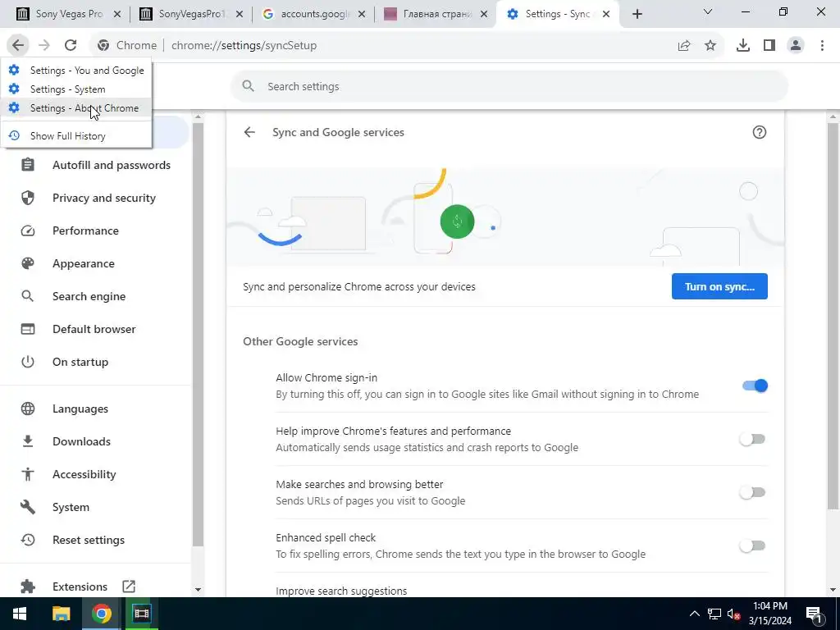Click the Vegas Pro taskbar icon
The width and height of the screenshot is (840, 630).
click(x=141, y=614)
